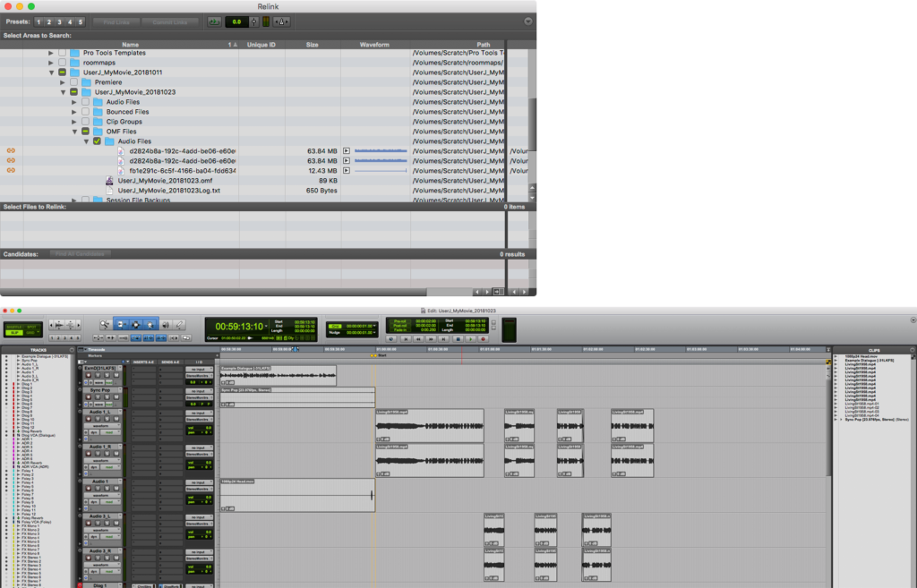
Task: Select the Zoomer tool in Edit window
Action: [x=105, y=324]
